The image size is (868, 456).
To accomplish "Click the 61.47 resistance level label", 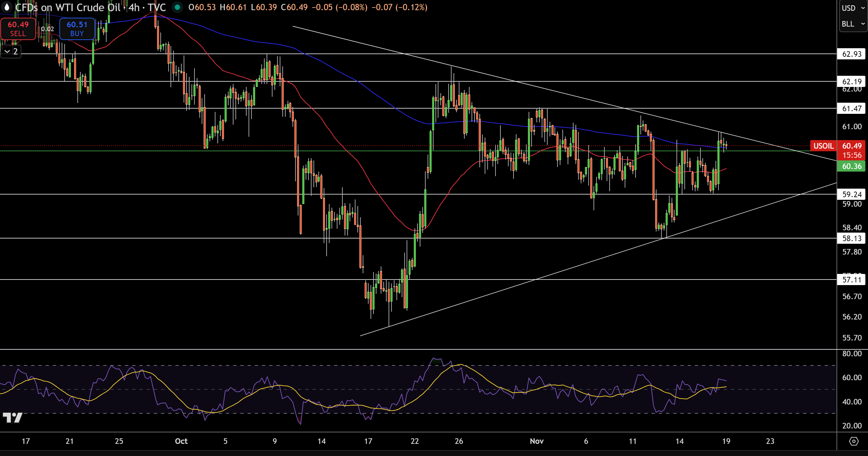I will (x=852, y=109).
